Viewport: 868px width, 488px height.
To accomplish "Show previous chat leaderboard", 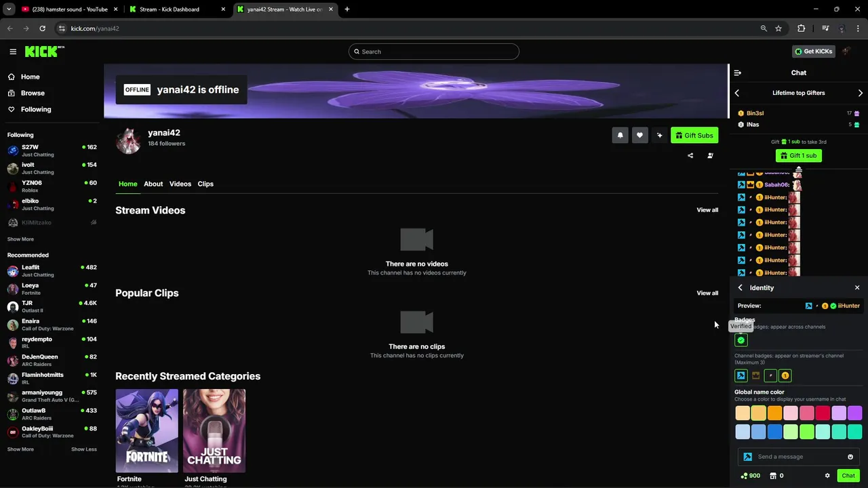I will point(737,93).
